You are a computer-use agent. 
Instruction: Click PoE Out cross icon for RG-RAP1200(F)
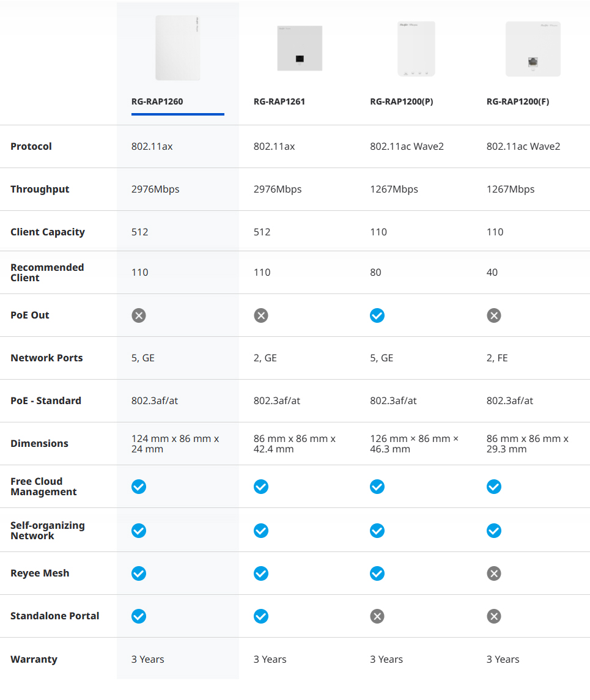click(494, 315)
